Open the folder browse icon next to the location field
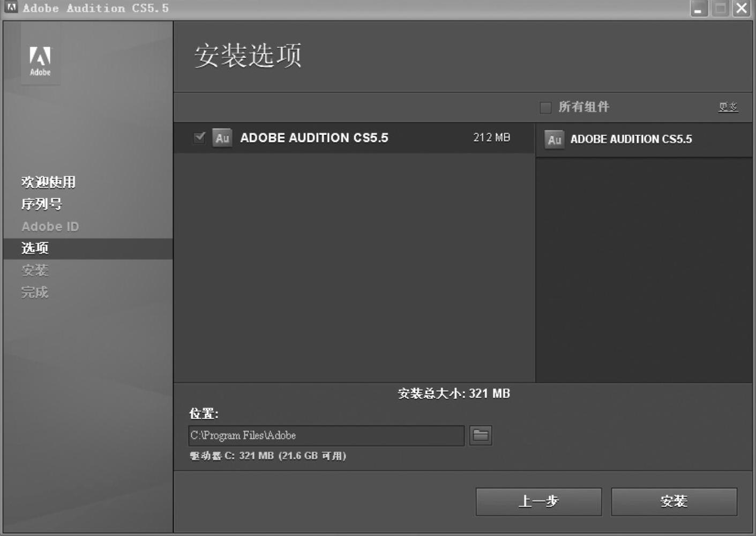This screenshot has width=756, height=536. tap(481, 435)
